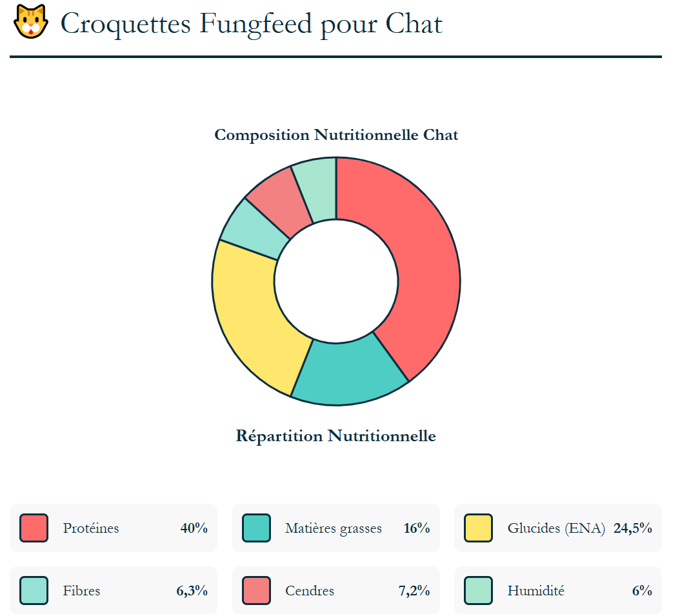Click the Protéines legend label
The image size is (680, 616).
tap(91, 528)
